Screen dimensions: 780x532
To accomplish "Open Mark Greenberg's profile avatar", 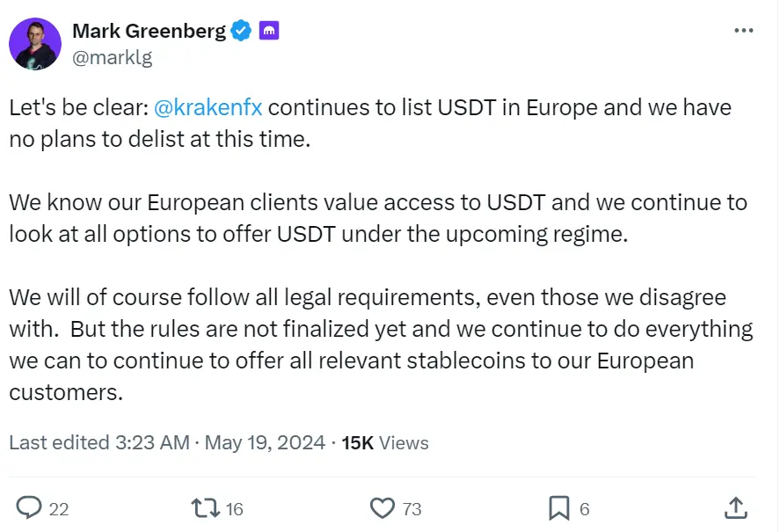I will (36, 43).
